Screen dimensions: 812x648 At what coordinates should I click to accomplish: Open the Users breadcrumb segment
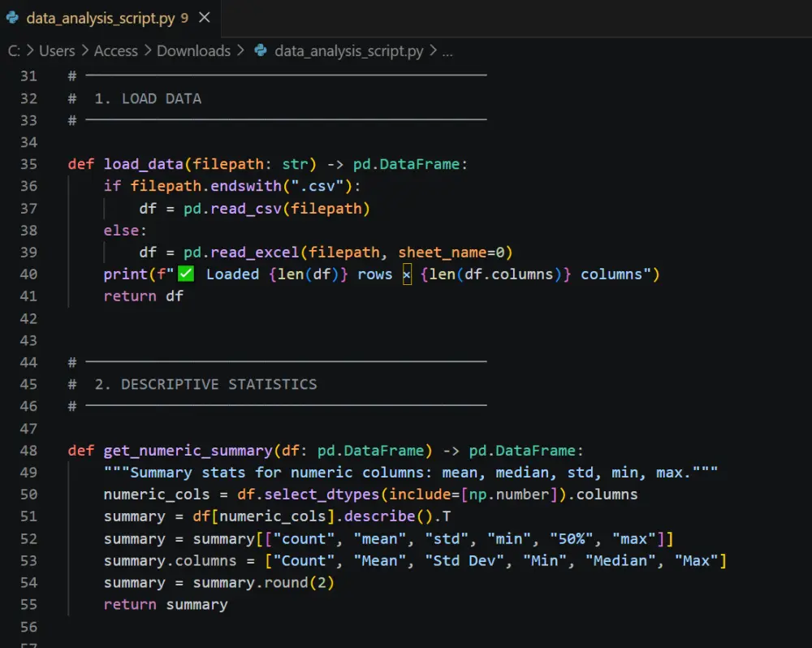[x=57, y=51]
